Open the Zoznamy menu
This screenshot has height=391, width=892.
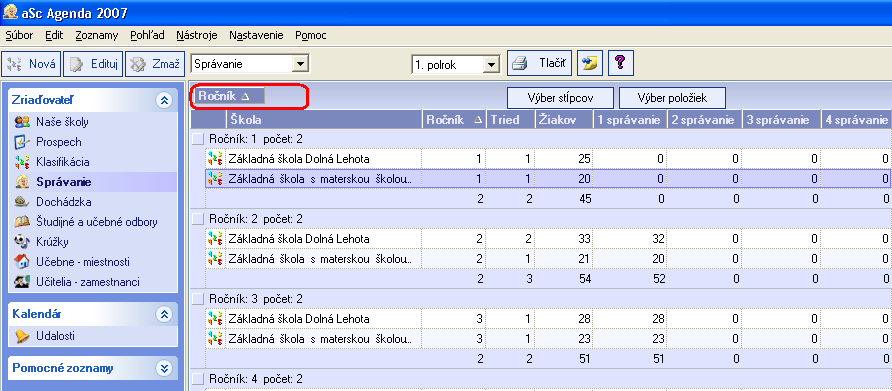point(97,35)
